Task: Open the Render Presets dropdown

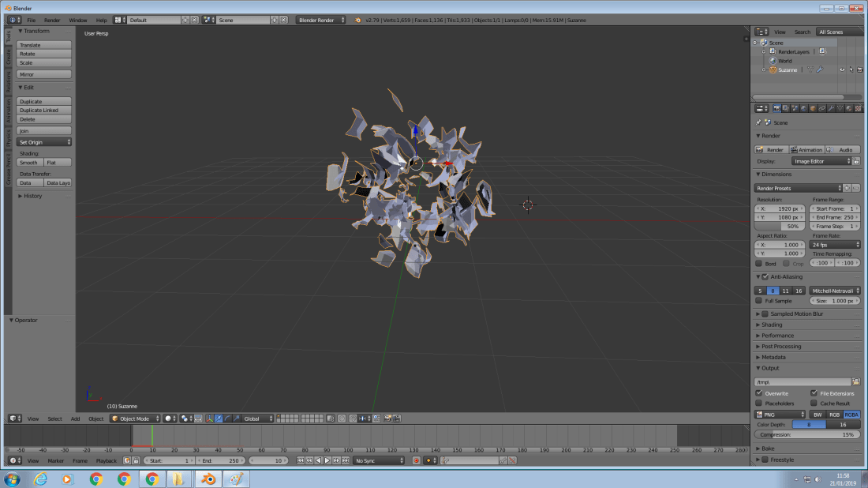Action: (799, 188)
